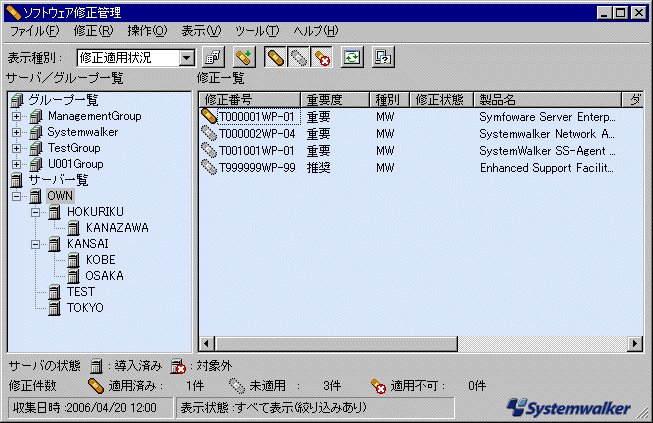653x423 pixels.
Task: Select the KOBE server
Action: 100,260
